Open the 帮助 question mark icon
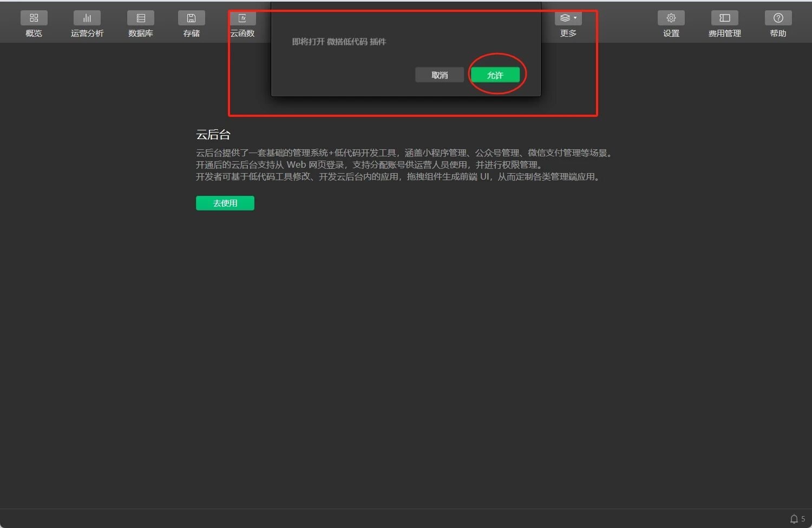The height and width of the screenshot is (528, 812). click(x=778, y=18)
